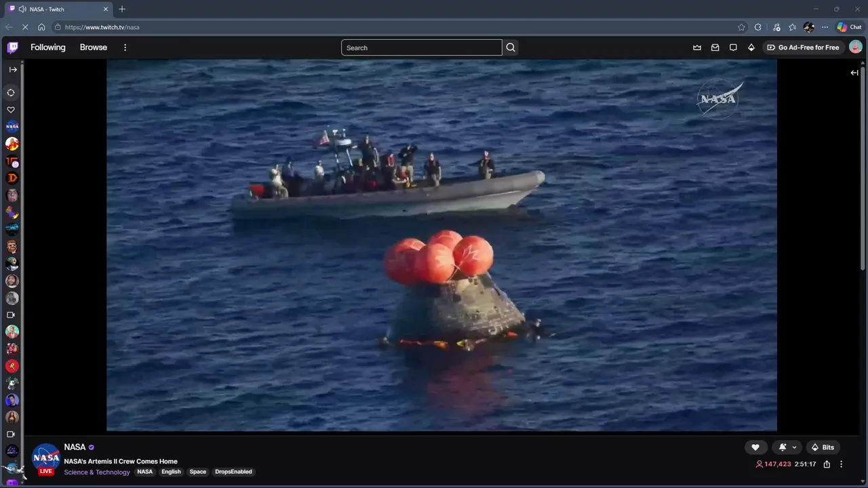Select the DropsEnabled tag
This screenshot has height=488, width=868.
click(233, 472)
